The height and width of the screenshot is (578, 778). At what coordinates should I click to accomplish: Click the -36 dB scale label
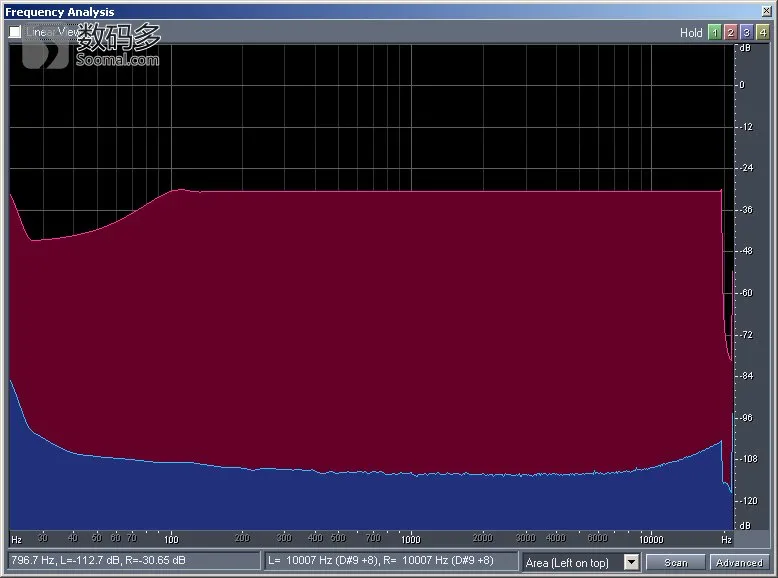click(x=746, y=210)
